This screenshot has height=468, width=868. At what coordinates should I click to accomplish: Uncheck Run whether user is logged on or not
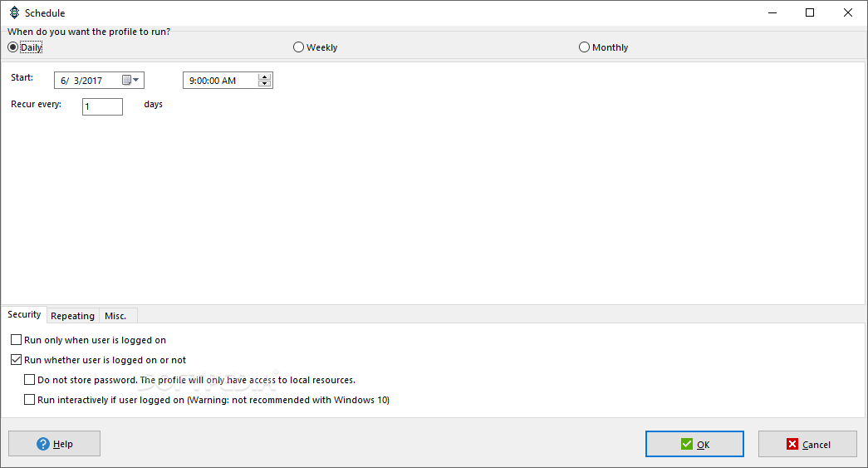click(16, 359)
